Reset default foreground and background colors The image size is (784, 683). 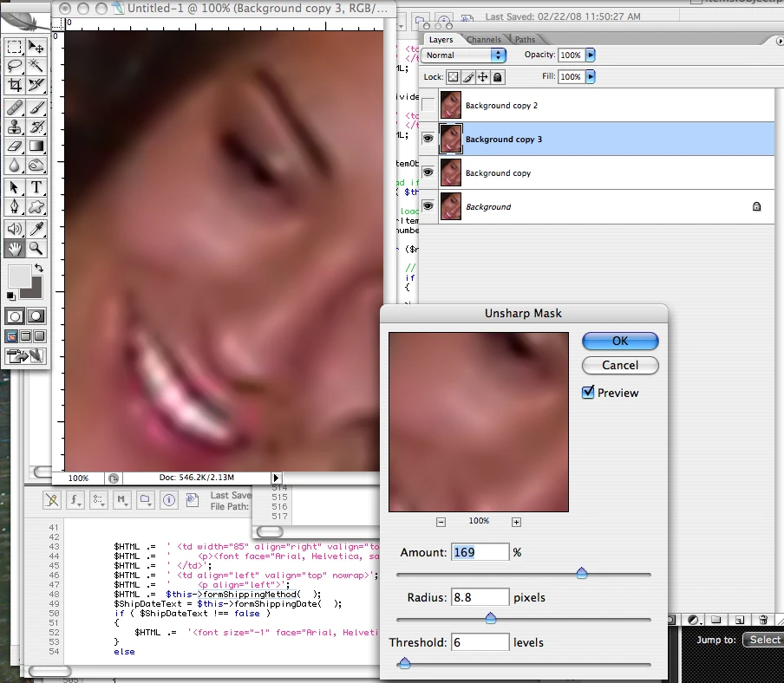click(10, 296)
